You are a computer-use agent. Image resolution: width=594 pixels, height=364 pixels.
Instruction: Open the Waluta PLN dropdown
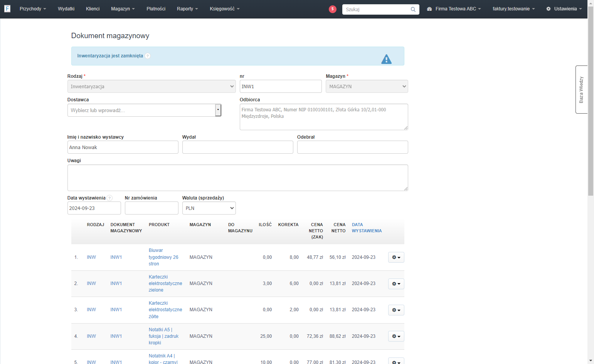[x=209, y=208]
